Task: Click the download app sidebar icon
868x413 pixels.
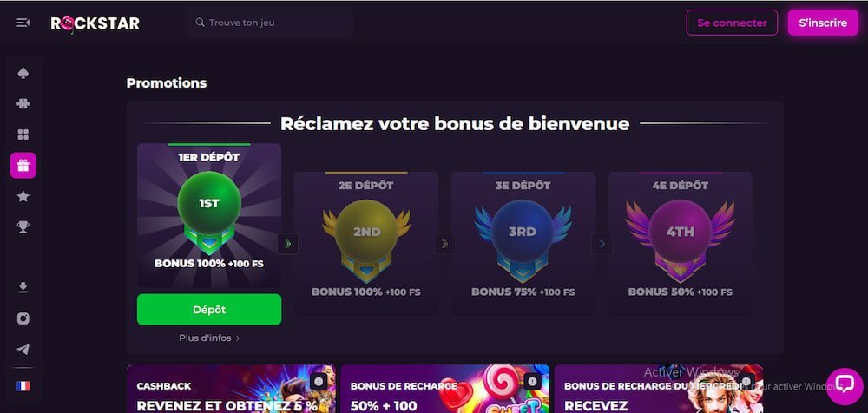Action: tap(23, 287)
